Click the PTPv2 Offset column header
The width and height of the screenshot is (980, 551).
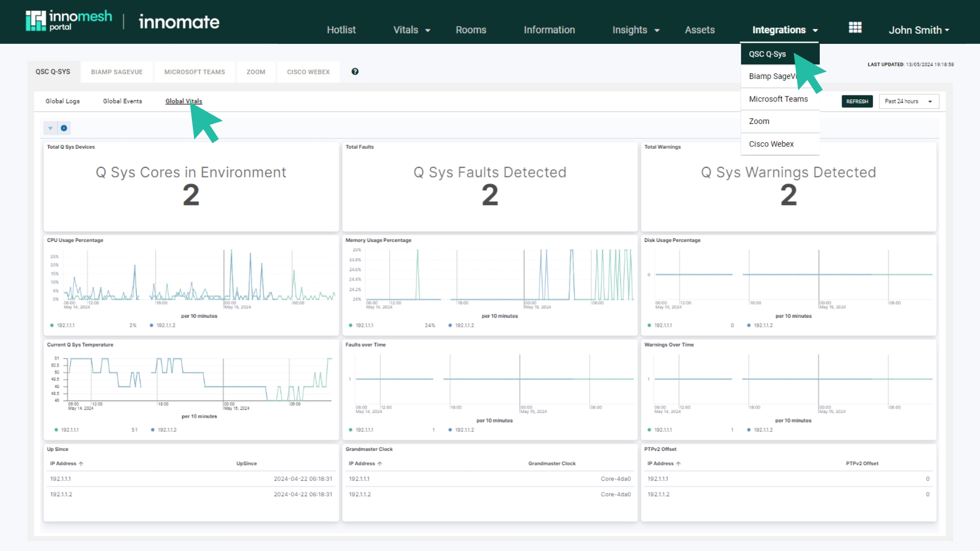(862, 464)
